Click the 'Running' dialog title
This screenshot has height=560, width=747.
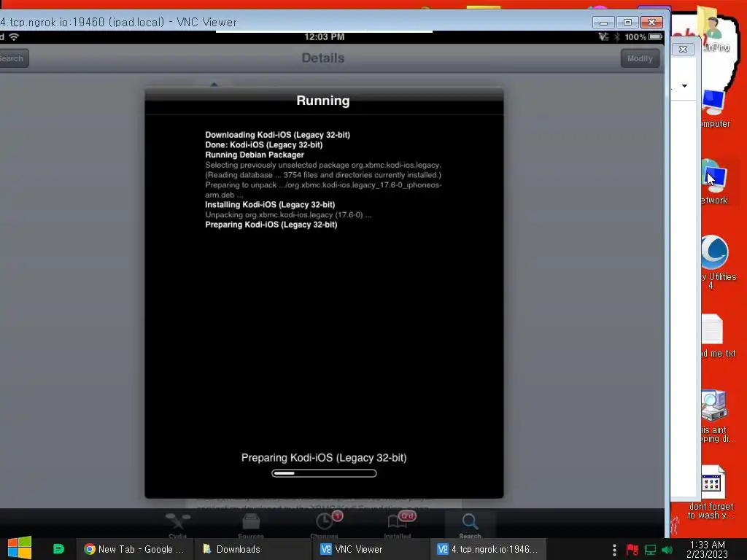[323, 101]
